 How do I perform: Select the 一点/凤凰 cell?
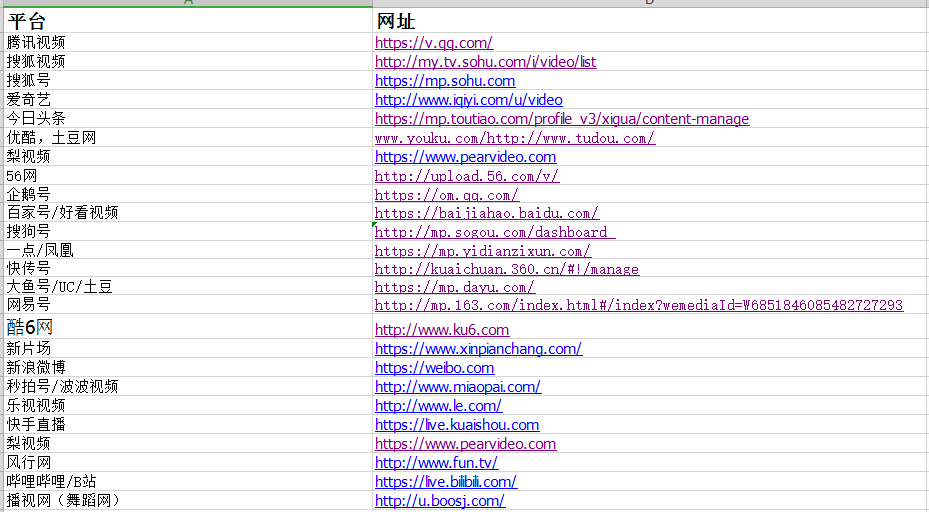click(188, 249)
